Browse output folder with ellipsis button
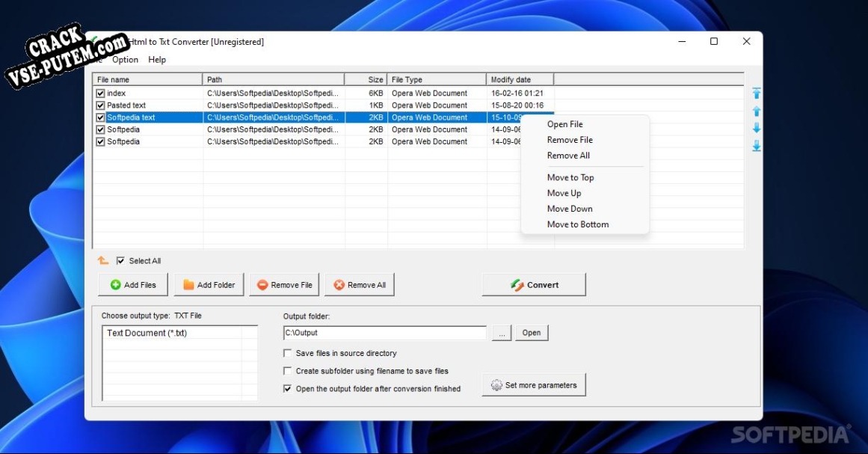 point(502,333)
